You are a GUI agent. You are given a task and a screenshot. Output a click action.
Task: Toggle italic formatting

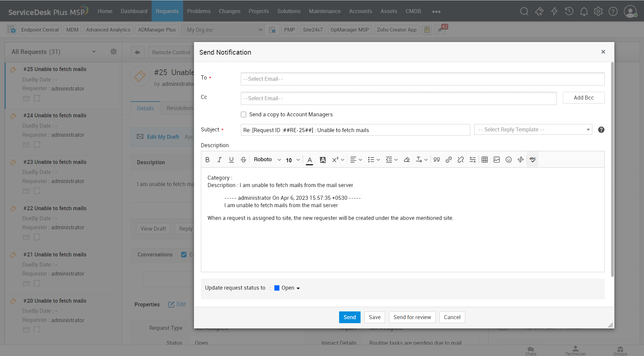[x=219, y=160]
